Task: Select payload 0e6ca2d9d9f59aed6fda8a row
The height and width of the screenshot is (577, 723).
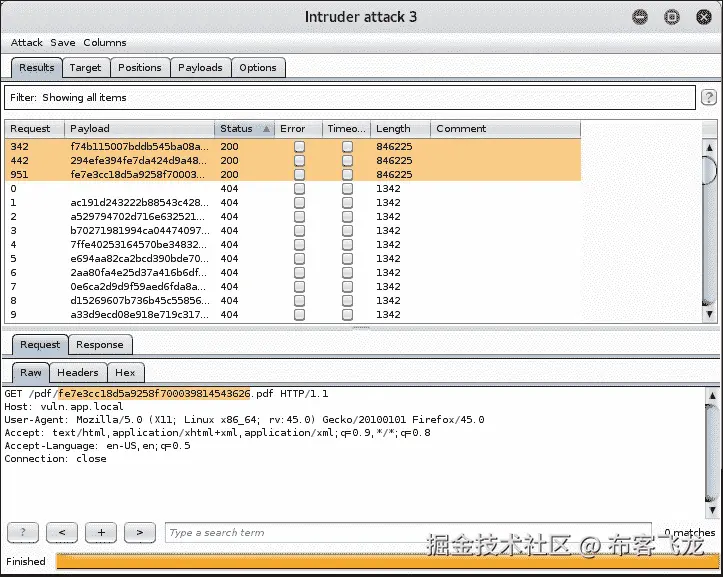Action: tap(293, 286)
